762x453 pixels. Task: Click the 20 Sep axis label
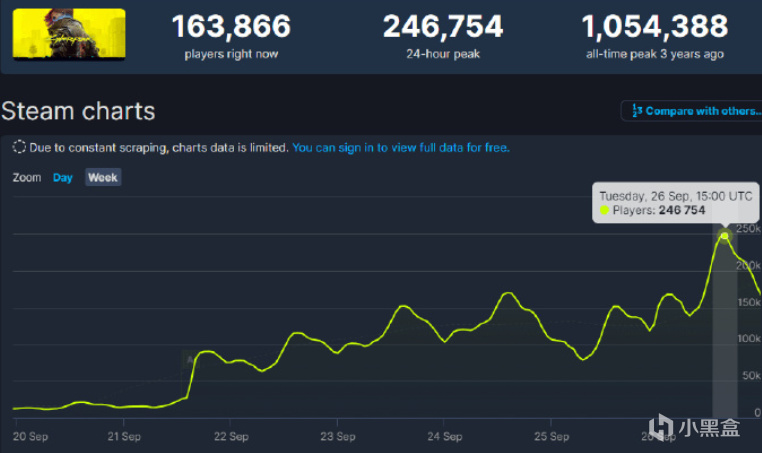[x=31, y=436]
